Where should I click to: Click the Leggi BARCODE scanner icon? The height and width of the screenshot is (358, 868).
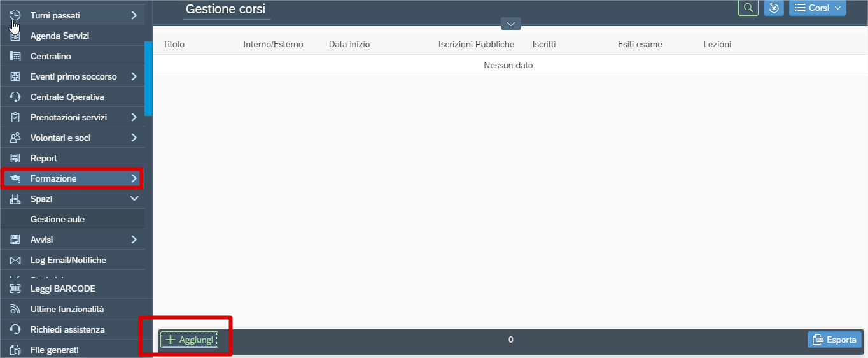pos(16,289)
